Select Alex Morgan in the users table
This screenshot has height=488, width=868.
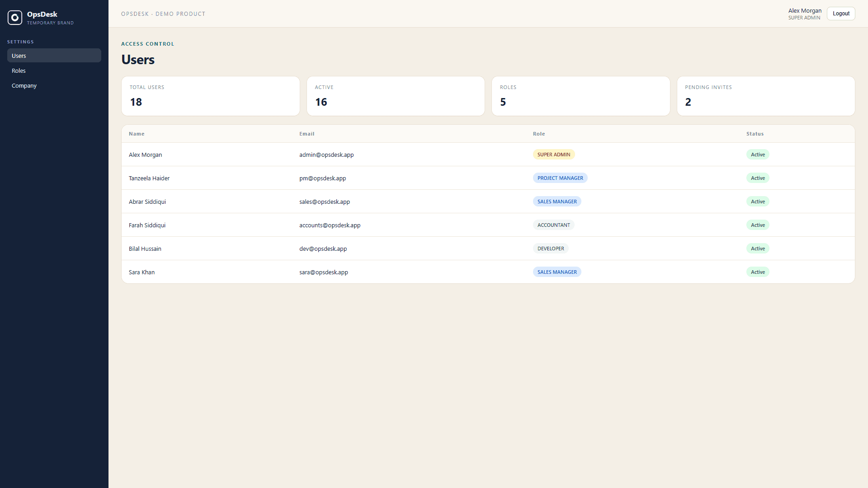(x=145, y=155)
